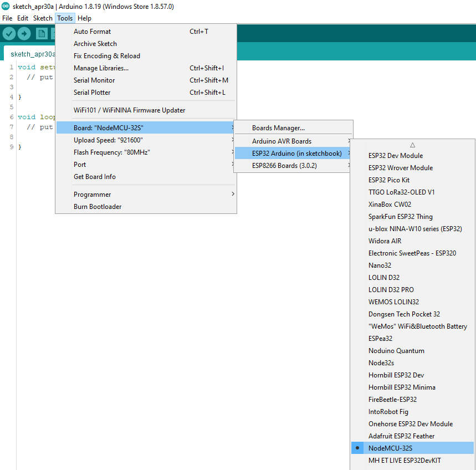Click the Verify checkmark toolbar icon
The height and width of the screenshot is (470, 476).
click(x=9, y=33)
